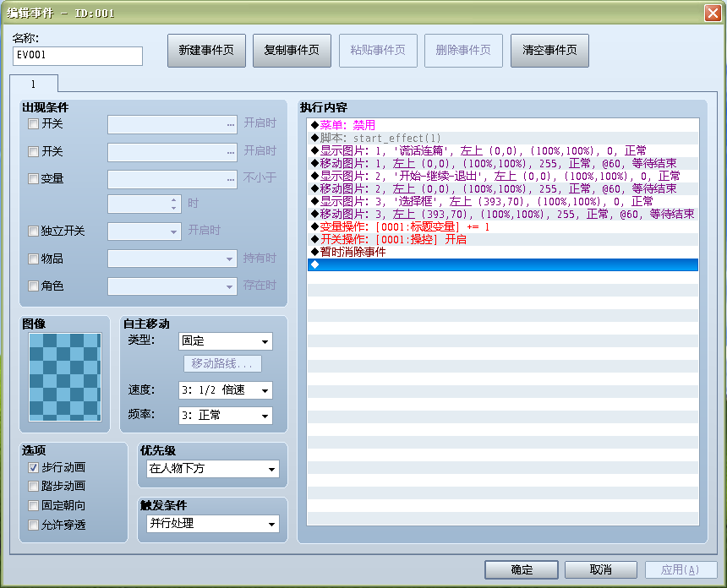
Task: Open the 类型 dropdown showing 固定
Action: (226, 341)
